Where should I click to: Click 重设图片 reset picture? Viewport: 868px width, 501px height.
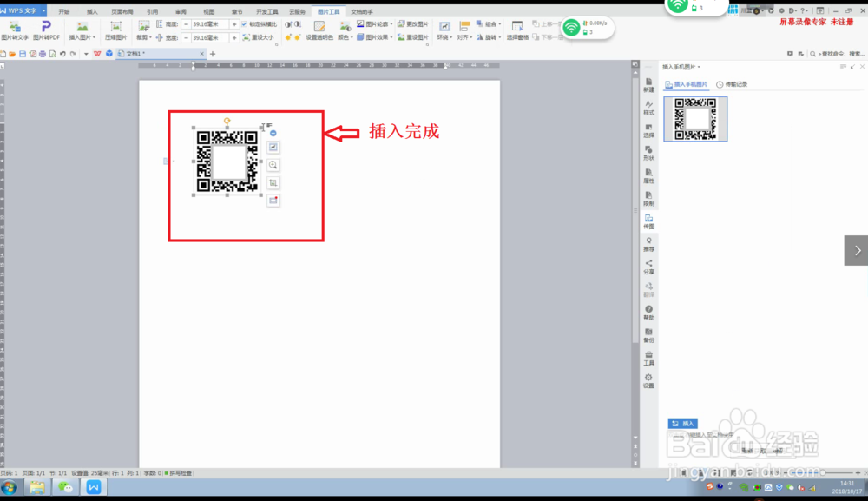point(413,37)
